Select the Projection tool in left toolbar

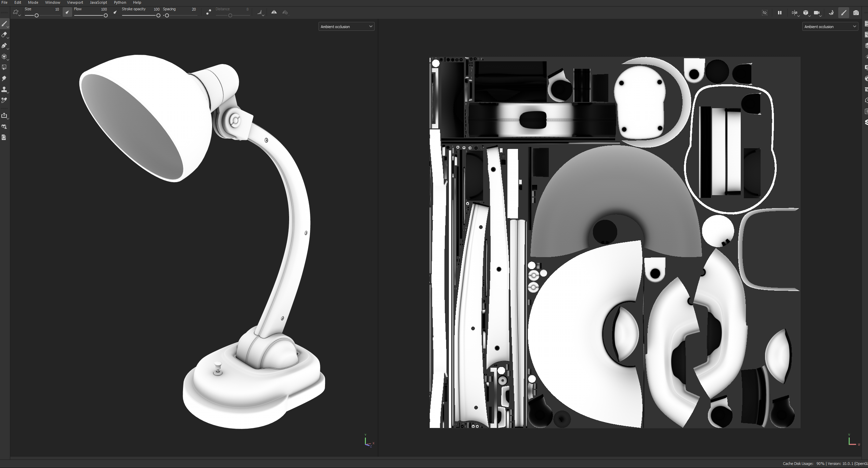[x=4, y=46]
